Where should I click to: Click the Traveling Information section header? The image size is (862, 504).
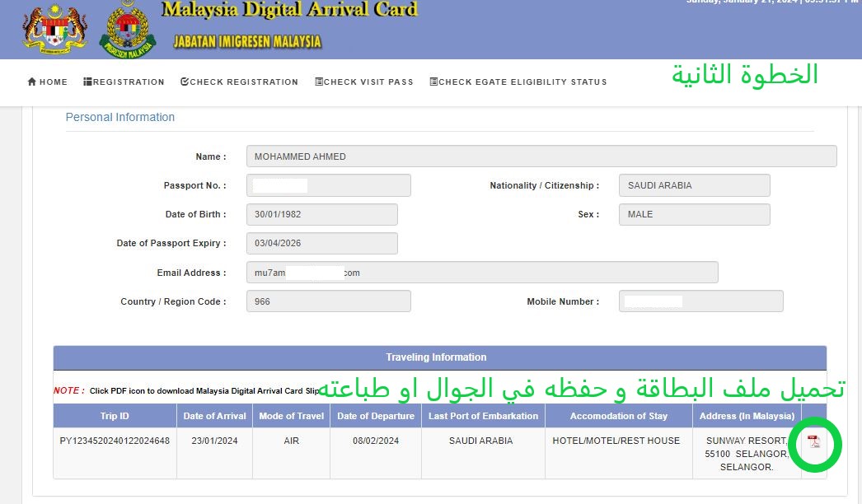[440, 357]
